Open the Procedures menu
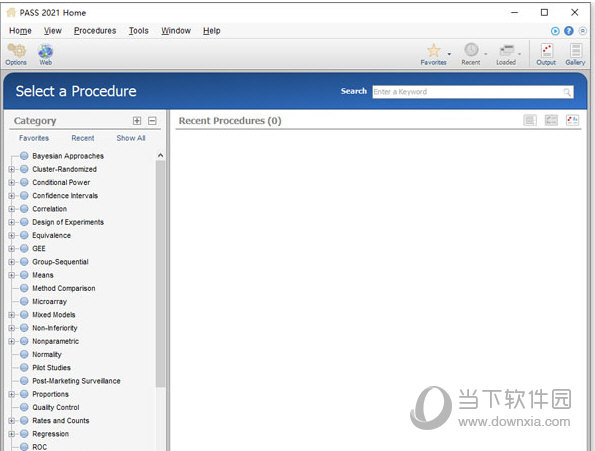 tap(95, 31)
